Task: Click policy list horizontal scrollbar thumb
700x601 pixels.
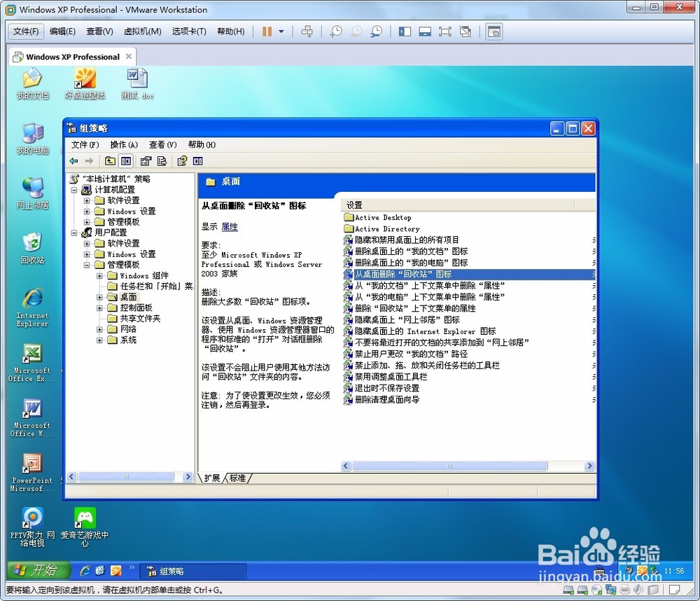Action: [x=450, y=466]
